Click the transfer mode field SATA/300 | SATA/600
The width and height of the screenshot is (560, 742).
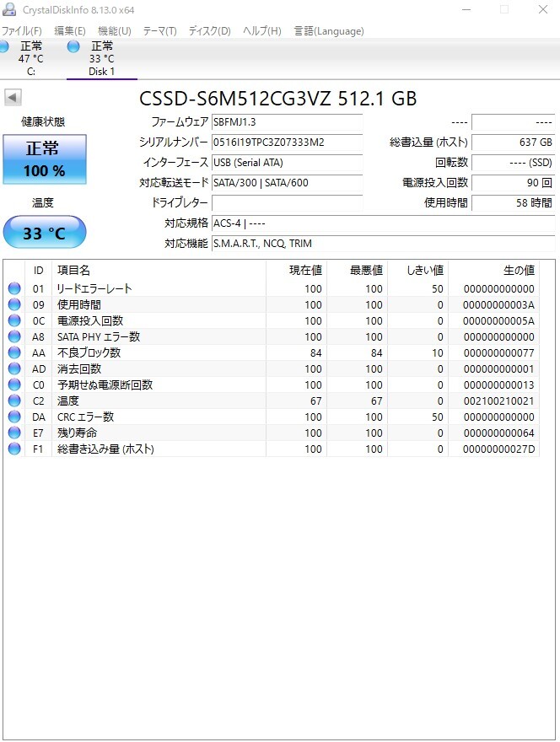coord(288,183)
